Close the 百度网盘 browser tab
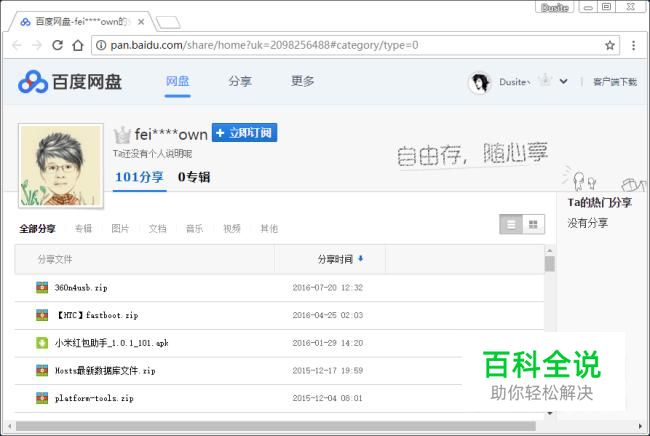Viewport: 650px width, 436px height. [x=141, y=22]
